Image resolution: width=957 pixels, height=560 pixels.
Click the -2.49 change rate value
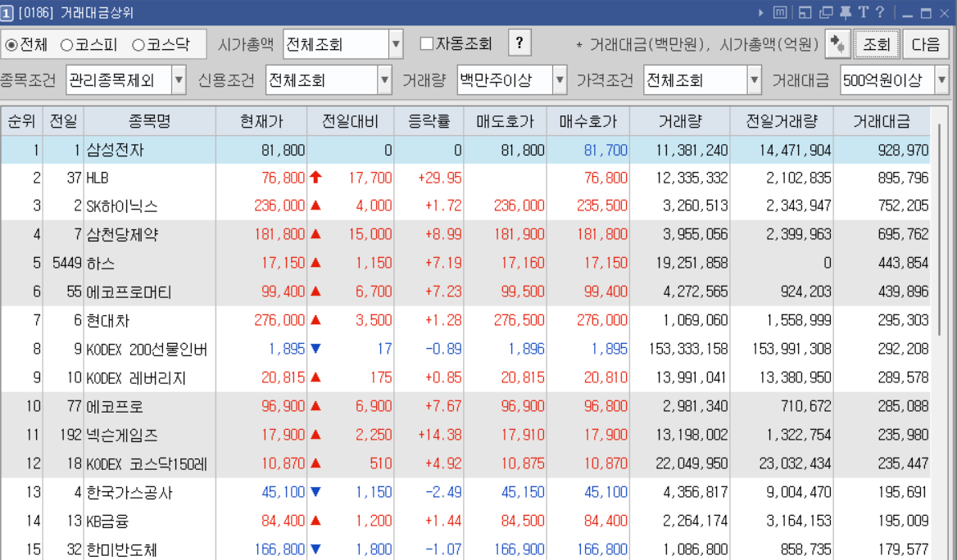click(x=443, y=492)
